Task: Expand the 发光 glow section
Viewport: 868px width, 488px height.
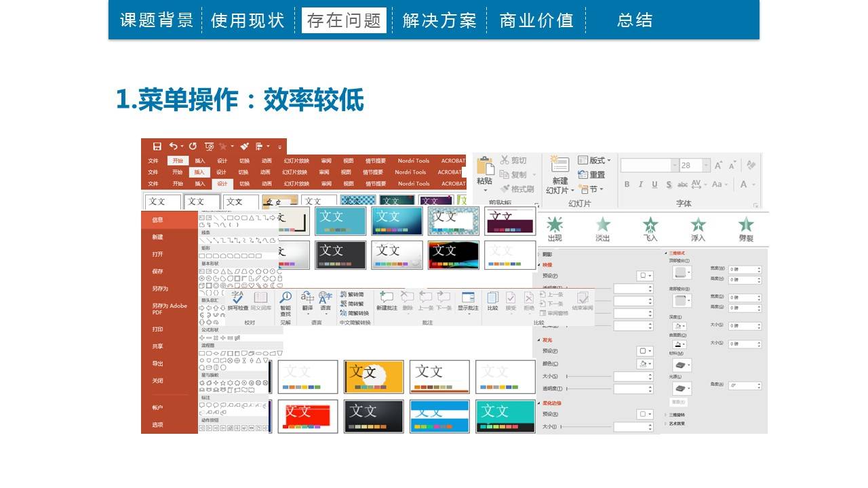Action: (x=547, y=340)
